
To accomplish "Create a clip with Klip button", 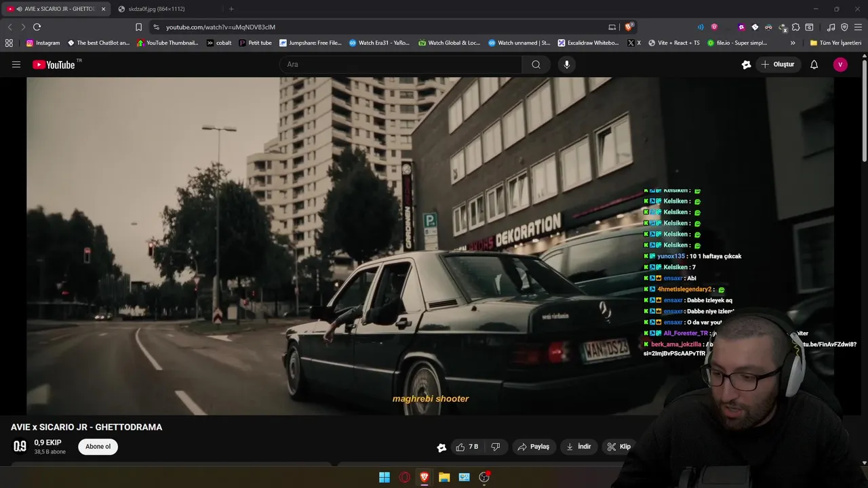I will coord(619,447).
